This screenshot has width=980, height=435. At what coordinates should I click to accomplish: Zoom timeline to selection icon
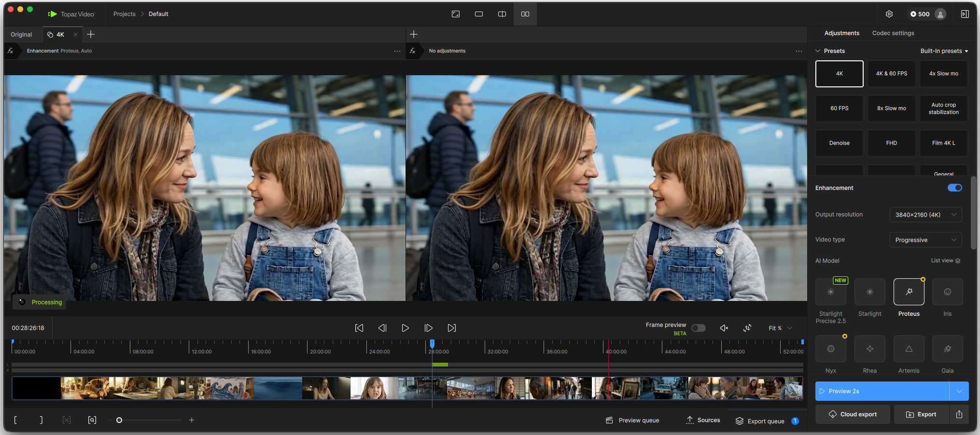click(x=92, y=420)
